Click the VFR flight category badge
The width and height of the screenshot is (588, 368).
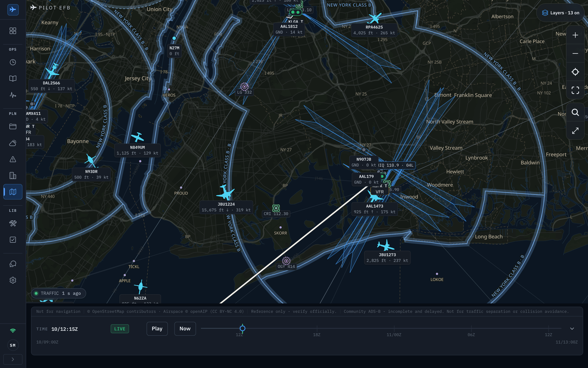click(380, 192)
